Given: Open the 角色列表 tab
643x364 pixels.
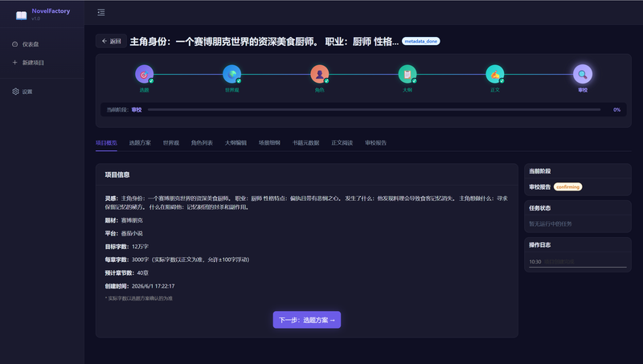Looking at the screenshot, I should point(202,143).
